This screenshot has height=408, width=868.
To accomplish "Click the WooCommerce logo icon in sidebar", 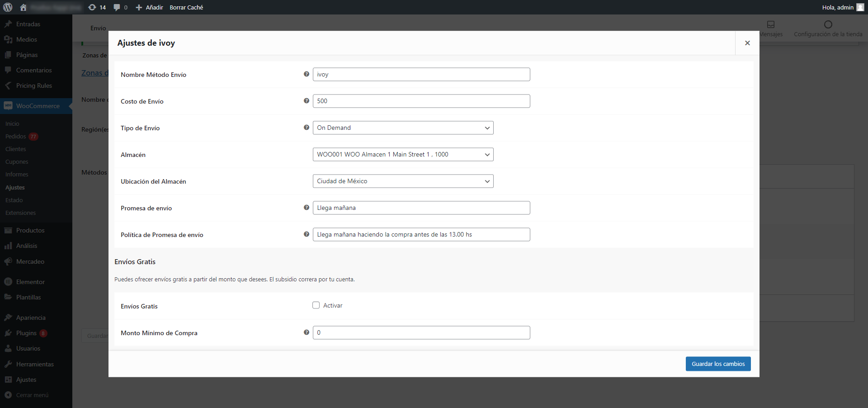I will 8,106.
